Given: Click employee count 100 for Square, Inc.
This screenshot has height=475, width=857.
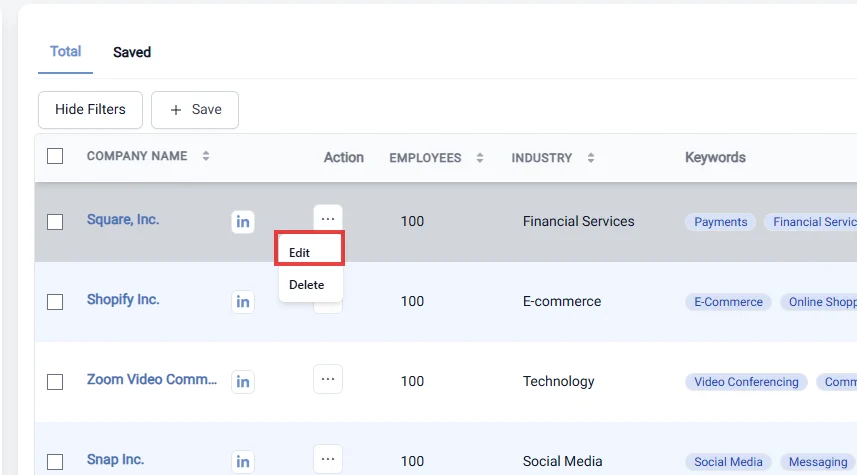Looking at the screenshot, I should click(412, 221).
